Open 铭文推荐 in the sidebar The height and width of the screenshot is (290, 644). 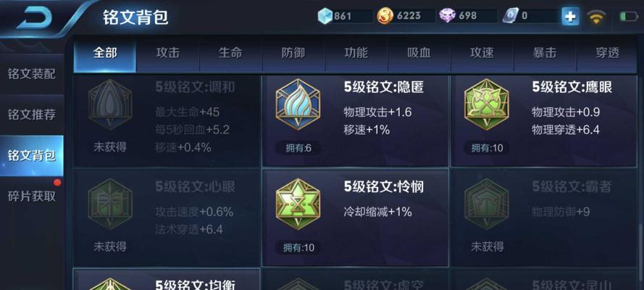pos(32,115)
